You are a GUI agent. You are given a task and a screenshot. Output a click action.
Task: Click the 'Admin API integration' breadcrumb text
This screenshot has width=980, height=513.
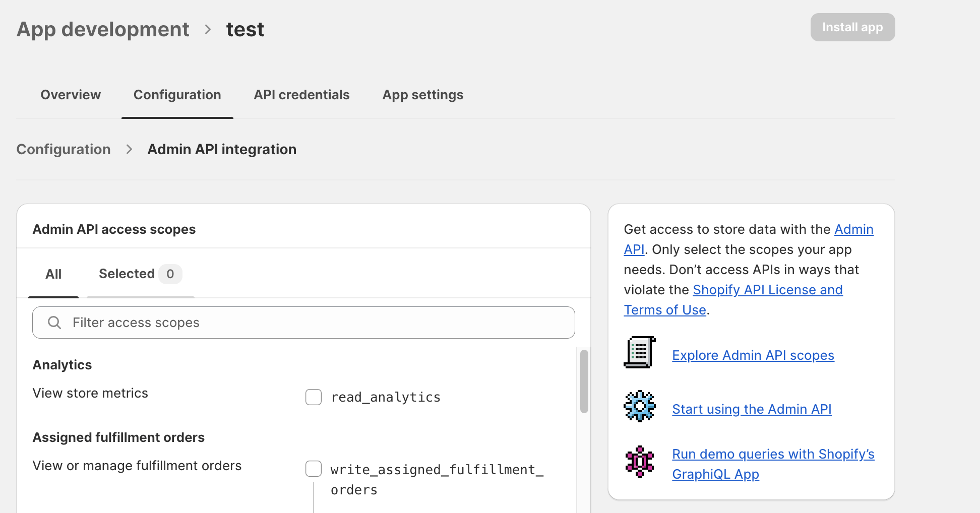tap(222, 149)
